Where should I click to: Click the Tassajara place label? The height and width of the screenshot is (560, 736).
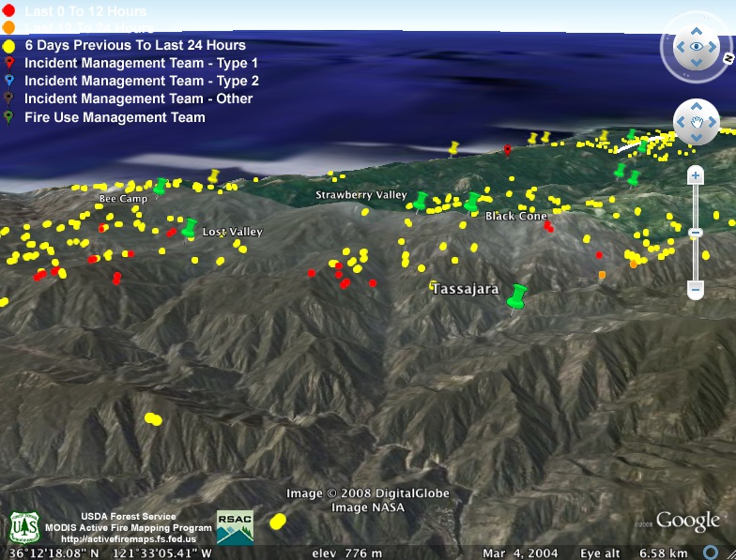pyautogui.click(x=465, y=289)
